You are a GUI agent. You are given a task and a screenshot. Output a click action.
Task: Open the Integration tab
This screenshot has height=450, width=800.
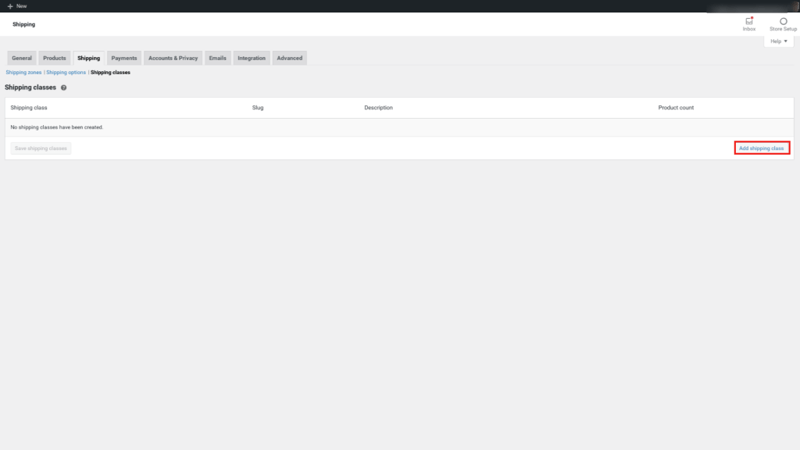click(x=252, y=58)
